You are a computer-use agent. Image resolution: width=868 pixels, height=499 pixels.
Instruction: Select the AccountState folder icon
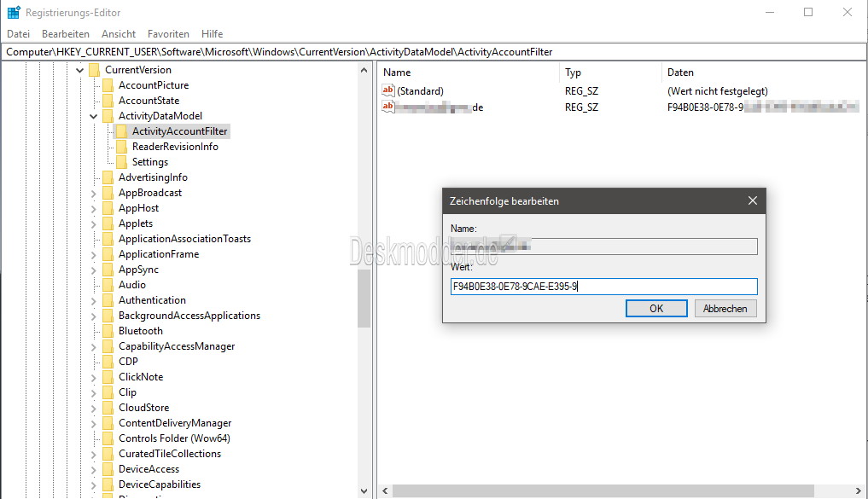(108, 101)
